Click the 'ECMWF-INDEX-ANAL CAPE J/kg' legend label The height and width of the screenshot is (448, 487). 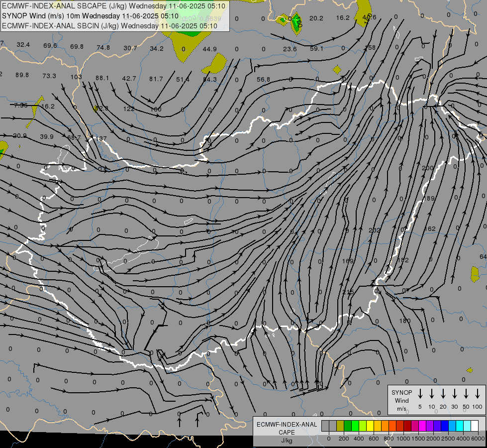287,433
